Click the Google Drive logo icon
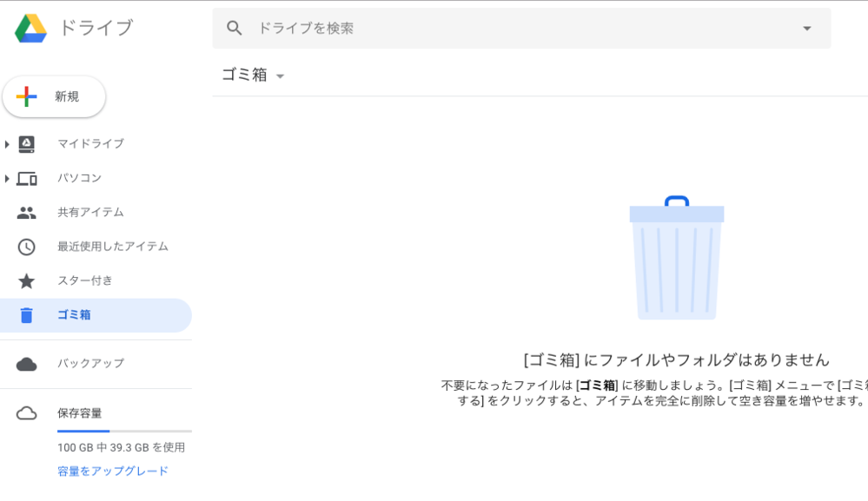This screenshot has width=868, height=501. point(30,29)
